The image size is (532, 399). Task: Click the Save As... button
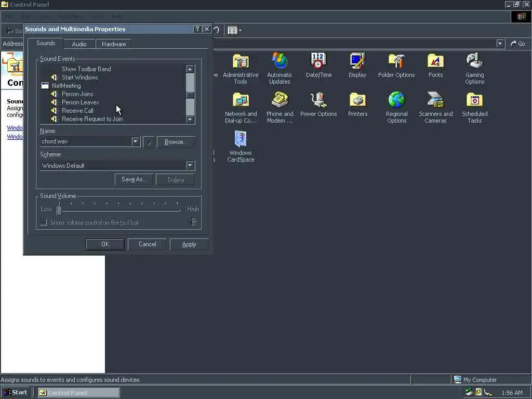tap(134, 179)
